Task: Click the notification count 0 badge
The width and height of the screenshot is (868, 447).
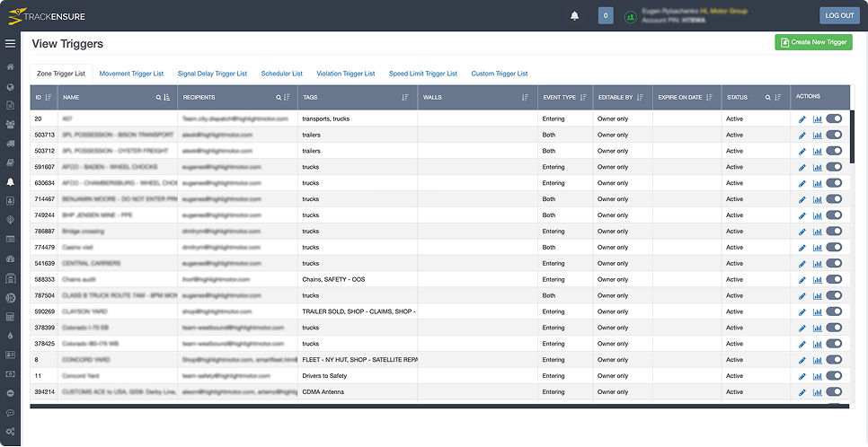Action: coord(606,16)
